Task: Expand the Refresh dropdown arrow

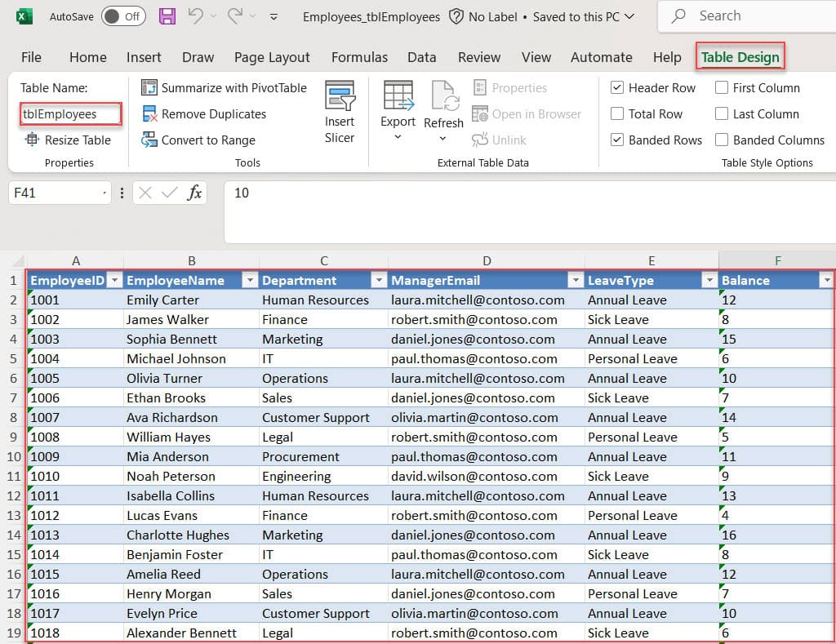Action: pos(442,139)
